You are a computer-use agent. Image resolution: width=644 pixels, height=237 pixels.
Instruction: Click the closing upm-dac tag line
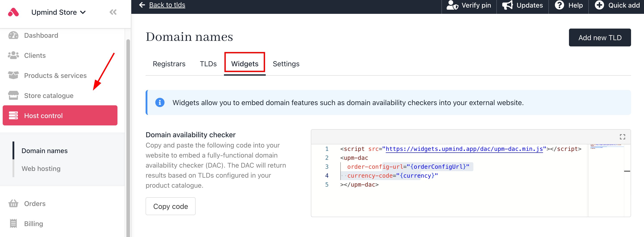tap(359, 185)
